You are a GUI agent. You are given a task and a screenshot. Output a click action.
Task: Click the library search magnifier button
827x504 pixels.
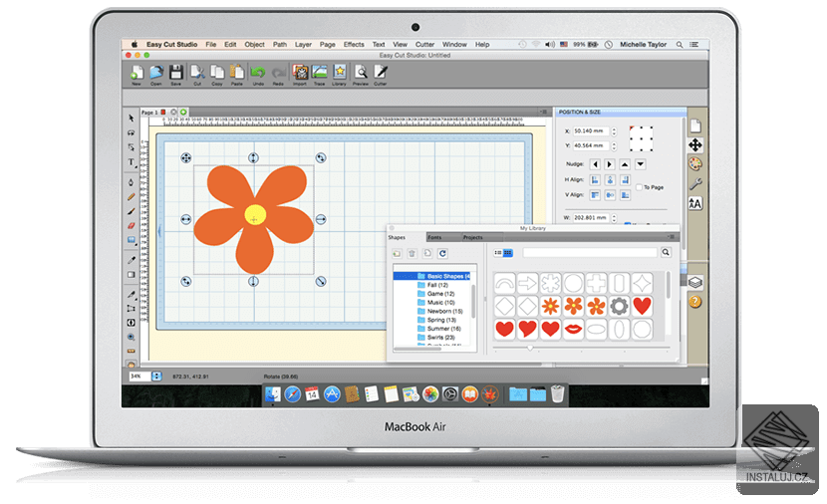click(x=666, y=253)
